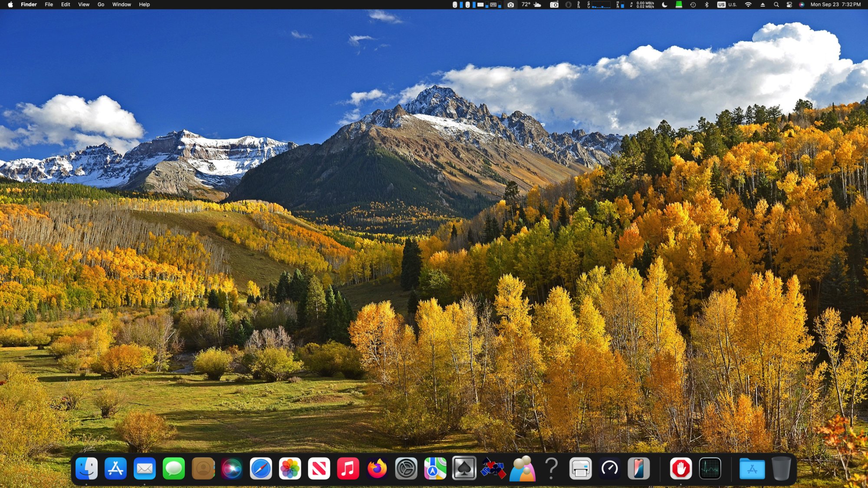Screen dimensions: 868x488
Task: Launch Siri from the Dock
Action: point(232,468)
